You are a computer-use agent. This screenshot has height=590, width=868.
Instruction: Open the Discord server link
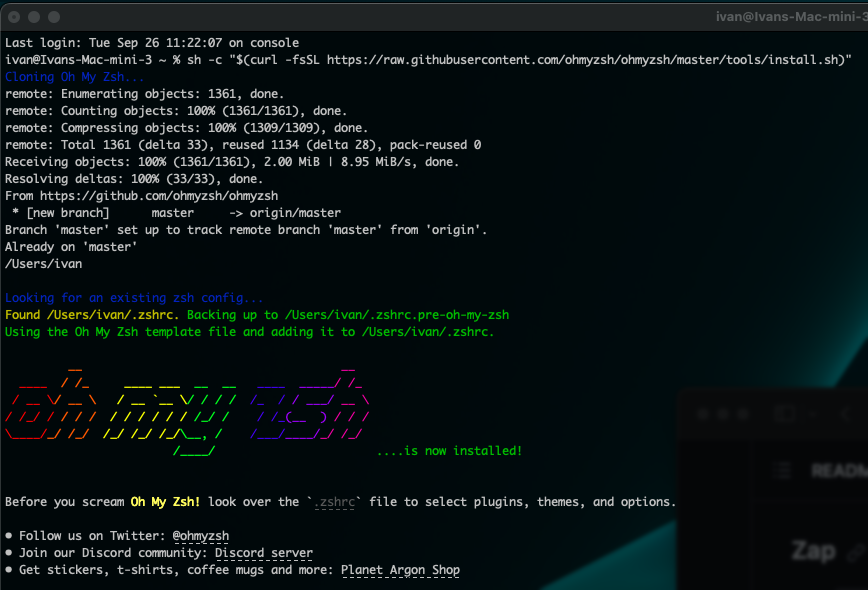[x=264, y=553]
